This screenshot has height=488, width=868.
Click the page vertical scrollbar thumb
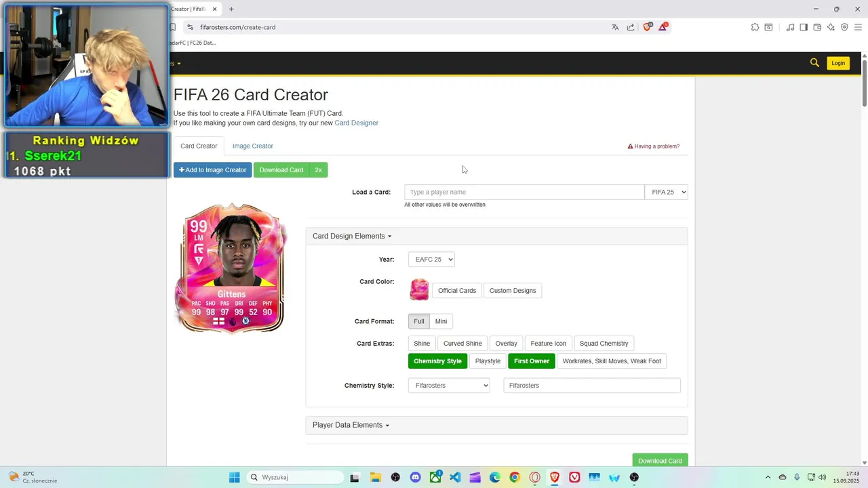[x=864, y=83]
